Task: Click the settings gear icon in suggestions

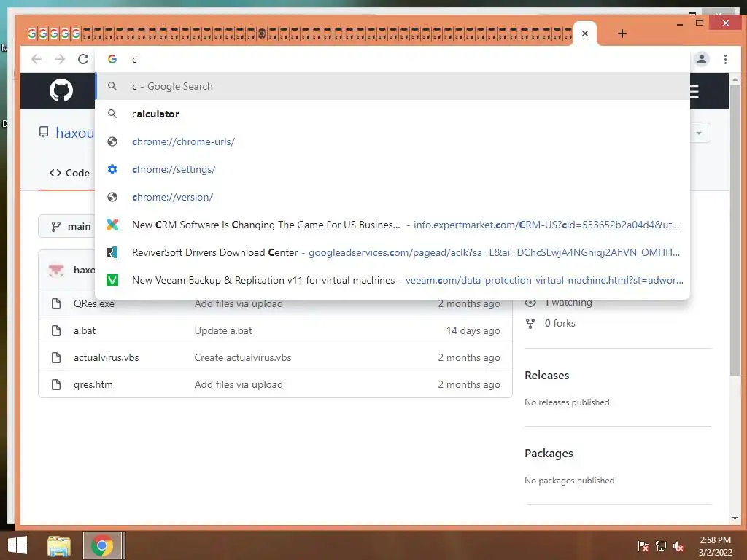Action: pyautogui.click(x=112, y=169)
